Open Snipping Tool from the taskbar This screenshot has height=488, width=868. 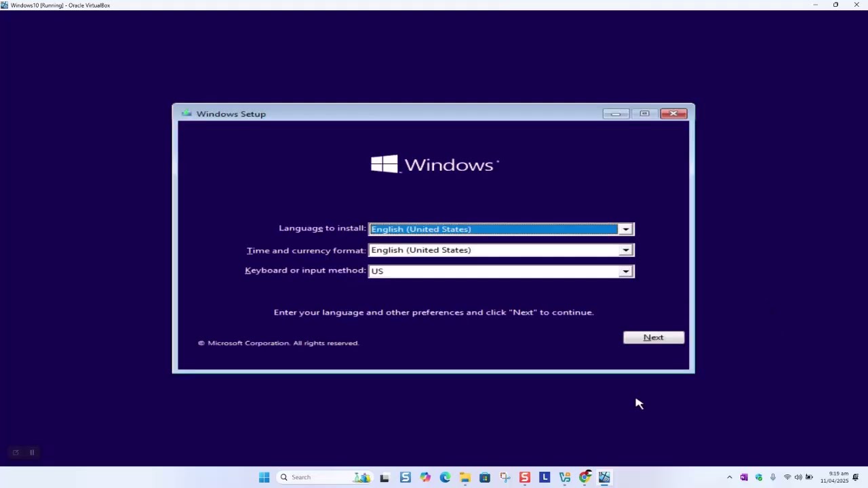(x=505, y=477)
